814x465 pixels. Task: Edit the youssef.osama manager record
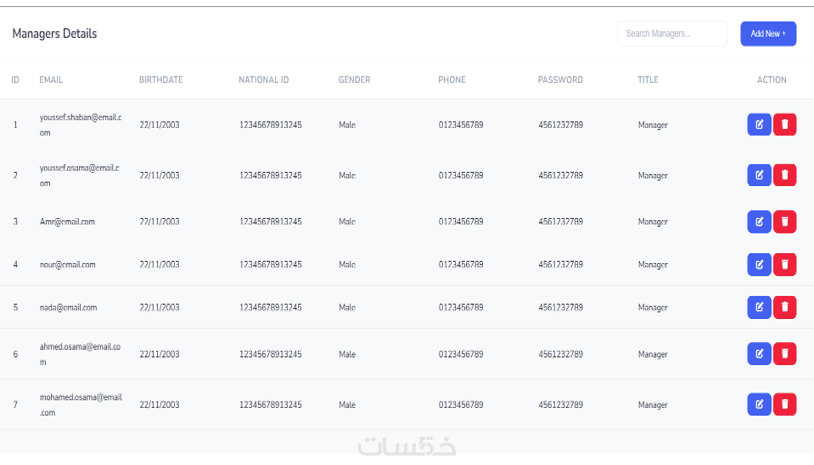click(759, 175)
